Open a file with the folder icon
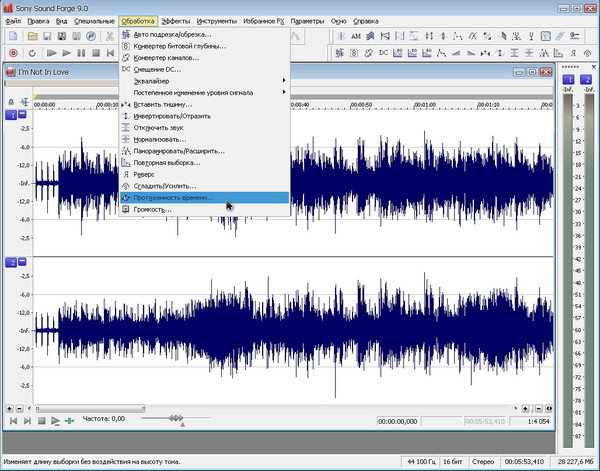Image resolution: width=600 pixels, height=471 pixels. click(x=33, y=36)
